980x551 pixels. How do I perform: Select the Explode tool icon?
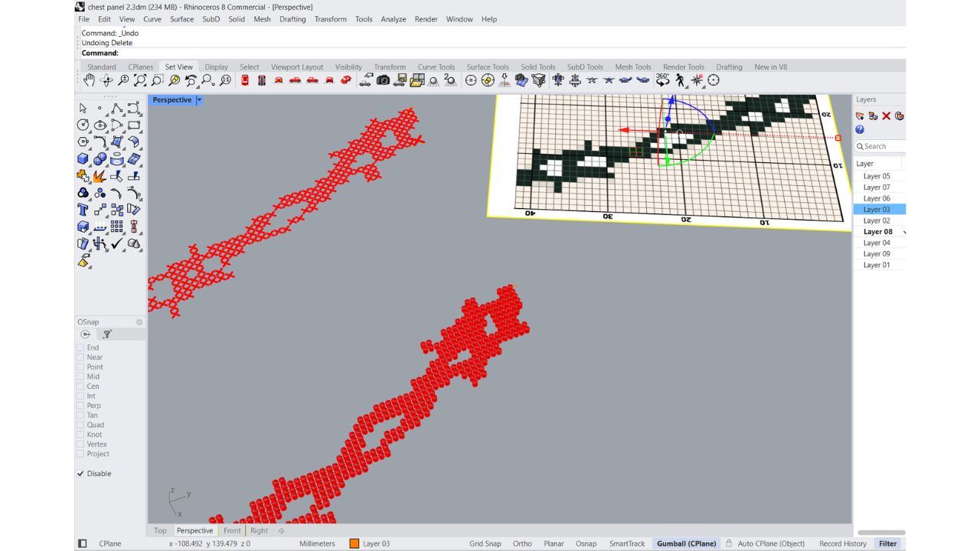[100, 176]
